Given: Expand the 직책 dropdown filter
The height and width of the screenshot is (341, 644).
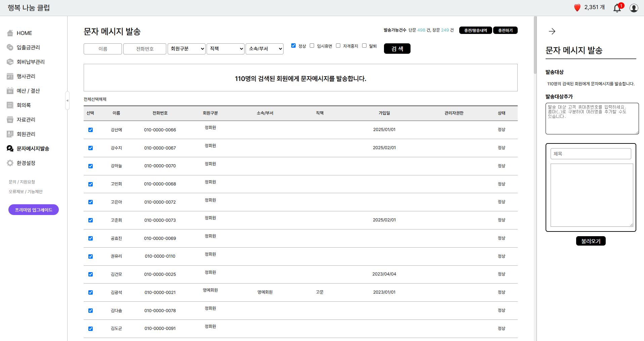Looking at the screenshot, I should tap(225, 49).
